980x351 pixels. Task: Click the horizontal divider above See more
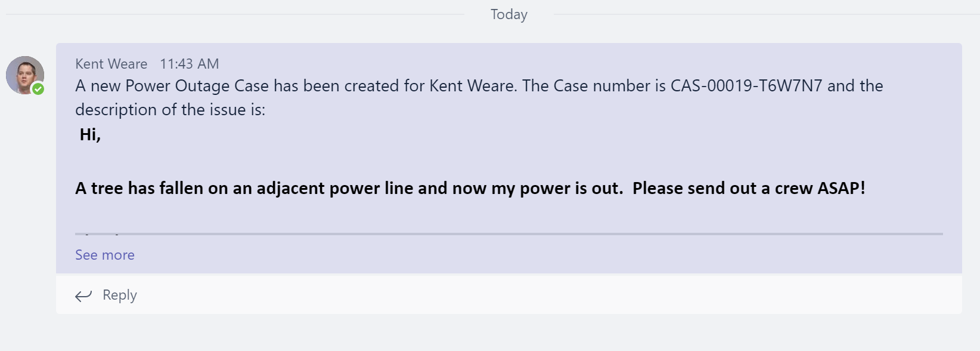click(x=509, y=234)
